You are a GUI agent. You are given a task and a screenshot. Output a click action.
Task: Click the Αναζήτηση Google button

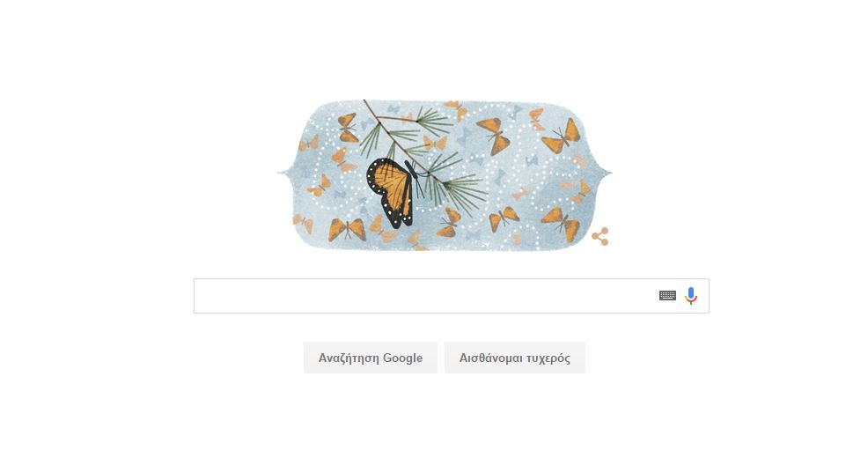[x=371, y=358]
